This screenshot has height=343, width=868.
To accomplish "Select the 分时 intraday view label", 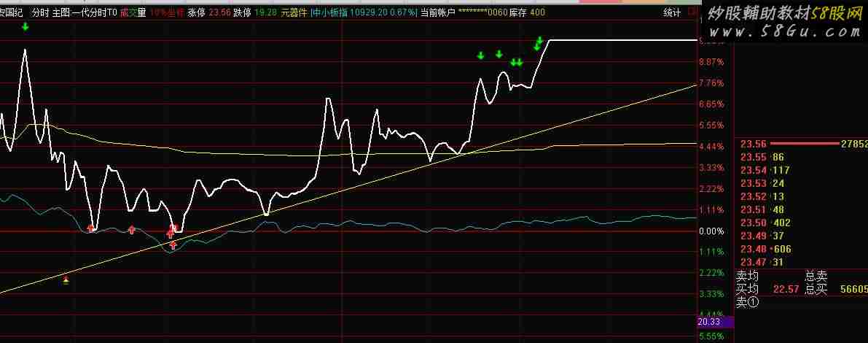I will pos(41,12).
